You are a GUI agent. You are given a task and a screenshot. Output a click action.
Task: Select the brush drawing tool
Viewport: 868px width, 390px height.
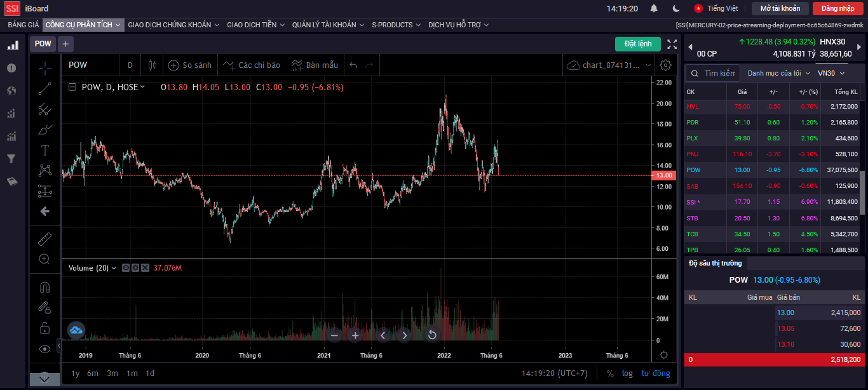point(44,130)
